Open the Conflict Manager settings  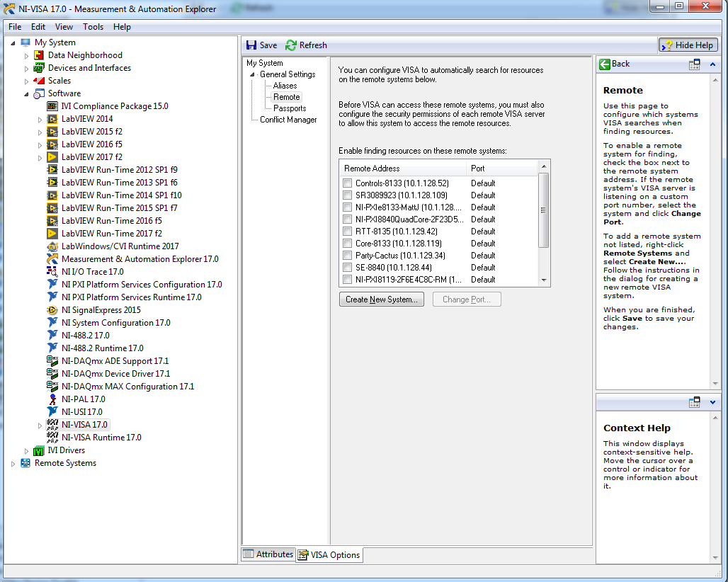[288, 120]
